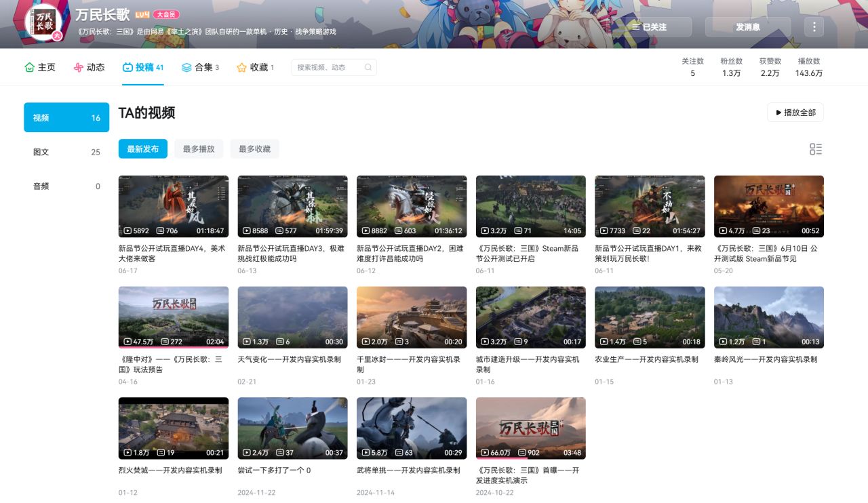Click the channel description text in header
The height and width of the screenshot is (503, 868).
click(205, 32)
